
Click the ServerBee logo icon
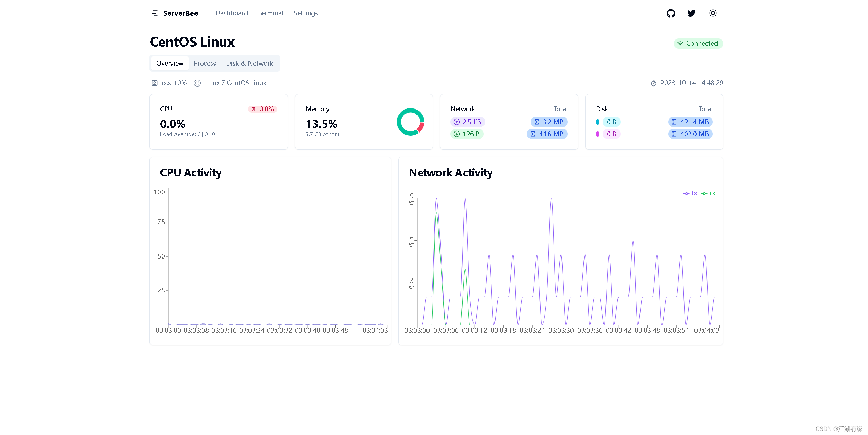tap(155, 13)
